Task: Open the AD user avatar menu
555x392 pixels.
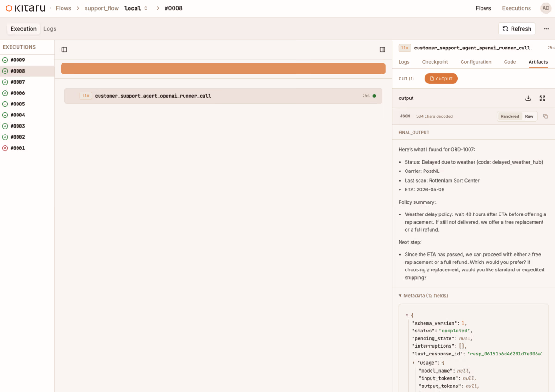Action: 545,8
